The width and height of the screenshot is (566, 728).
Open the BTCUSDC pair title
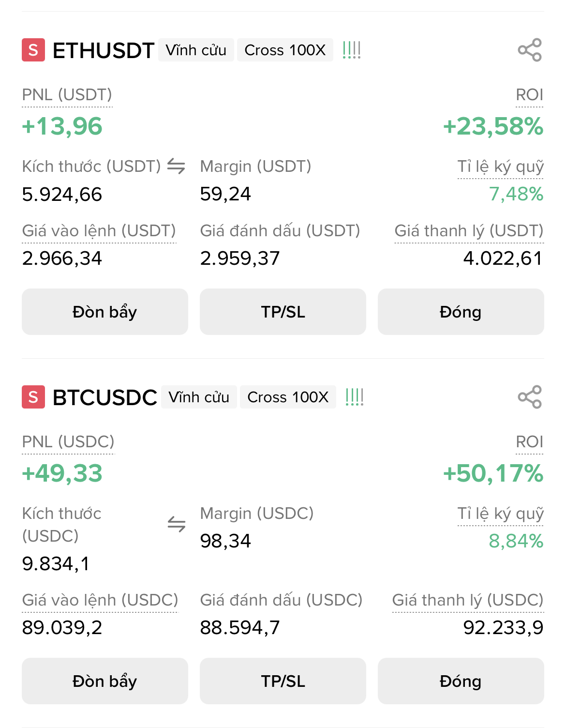pos(105,397)
